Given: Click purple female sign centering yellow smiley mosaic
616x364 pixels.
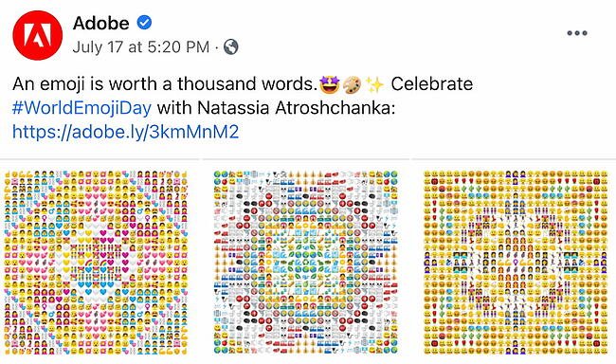Looking at the screenshot, I should click(x=516, y=263).
